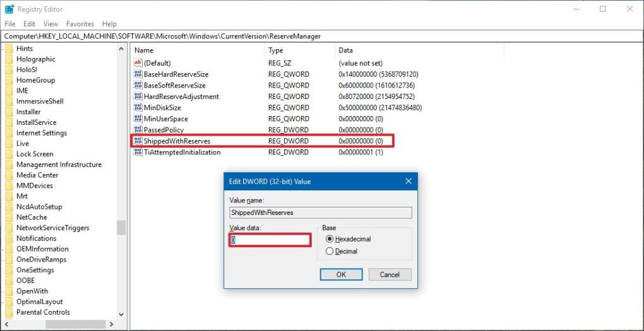Image resolution: width=644 pixels, height=331 pixels.
Task: Click the (Default) string value icon
Action: click(x=138, y=63)
